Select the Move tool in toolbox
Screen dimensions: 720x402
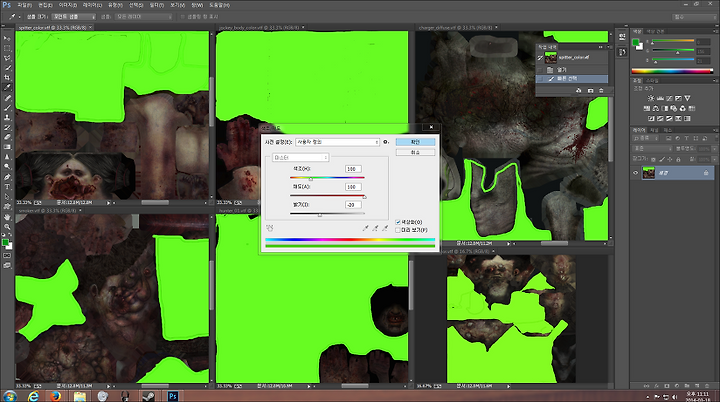7,38
